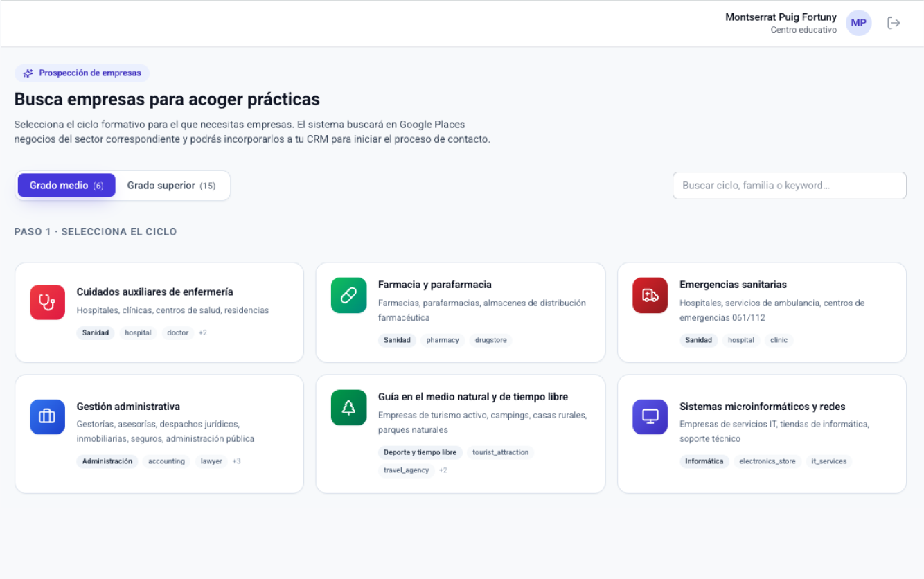Screen dimensions: 924x579
Task: Click the doctor tag
Action: (x=178, y=333)
